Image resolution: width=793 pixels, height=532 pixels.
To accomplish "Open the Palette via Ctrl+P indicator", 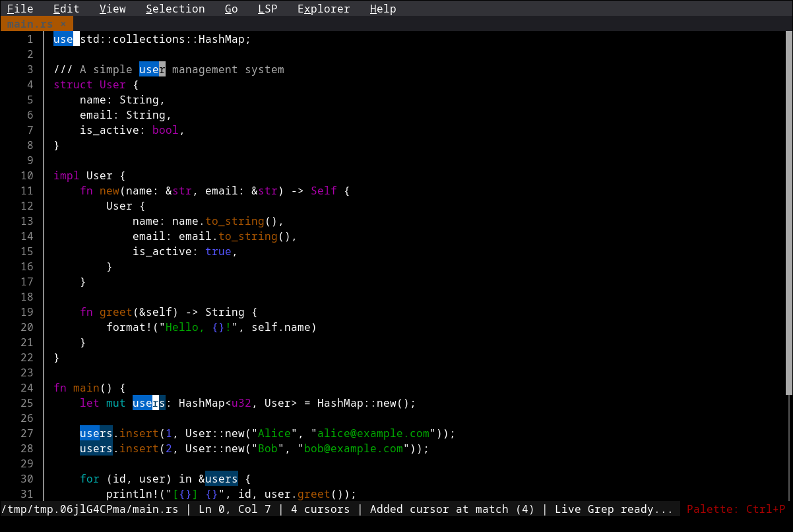I will tap(738, 508).
